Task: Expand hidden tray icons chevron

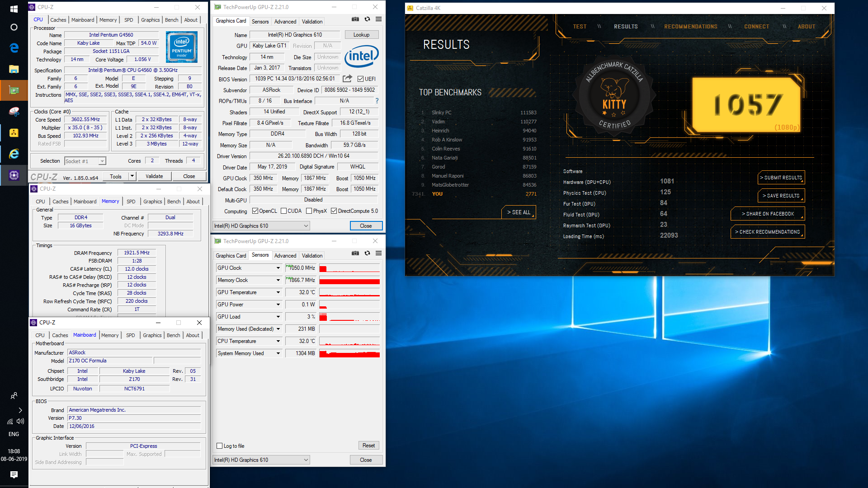Action: tap(20, 410)
